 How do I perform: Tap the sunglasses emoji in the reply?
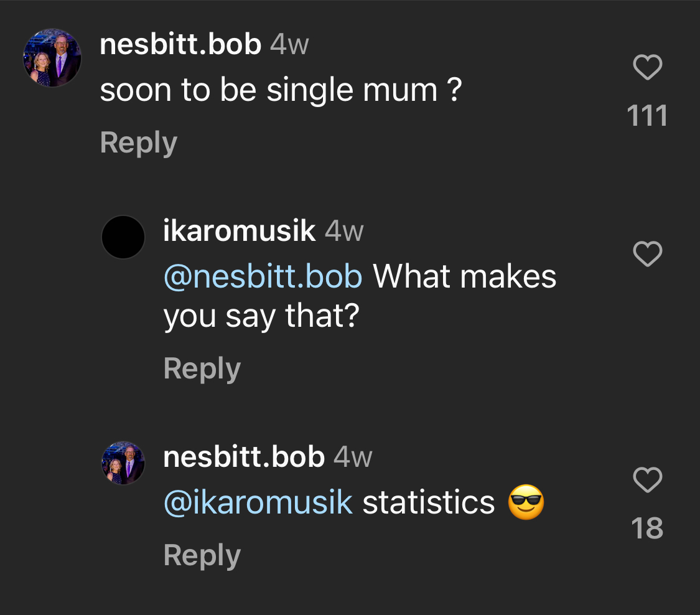[x=526, y=503]
